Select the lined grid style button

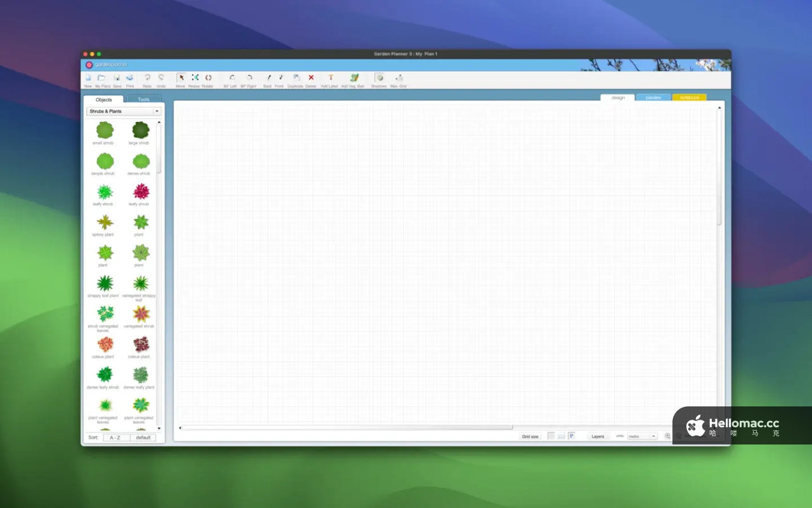click(561, 436)
